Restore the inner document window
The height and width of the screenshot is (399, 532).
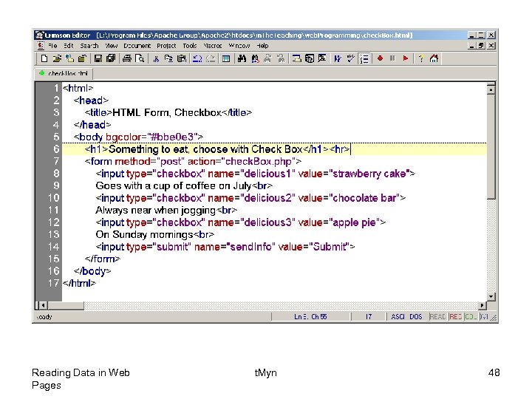(x=481, y=46)
